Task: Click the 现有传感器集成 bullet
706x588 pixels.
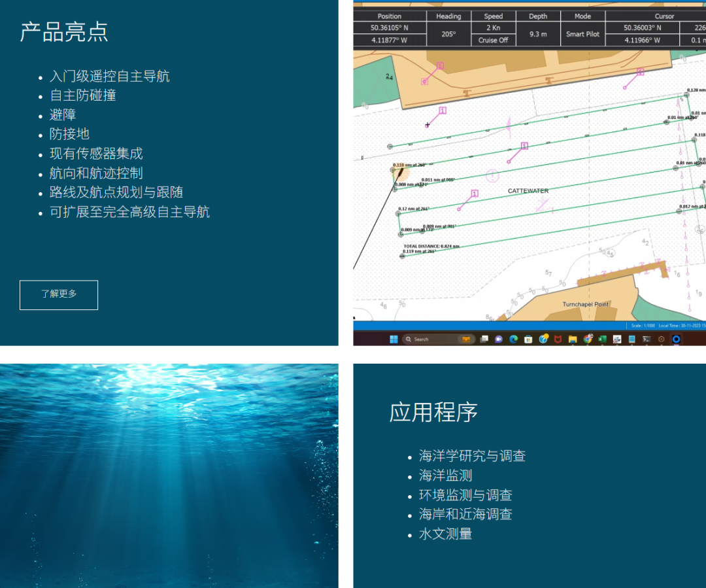Action: point(96,154)
